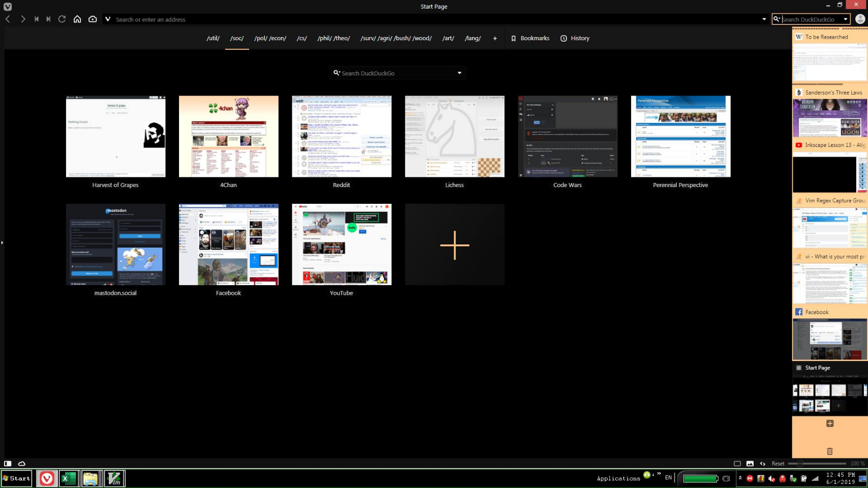Switch to the 'vi - What is your most' tab
This screenshot has width=868, height=488.
pos(830,278)
